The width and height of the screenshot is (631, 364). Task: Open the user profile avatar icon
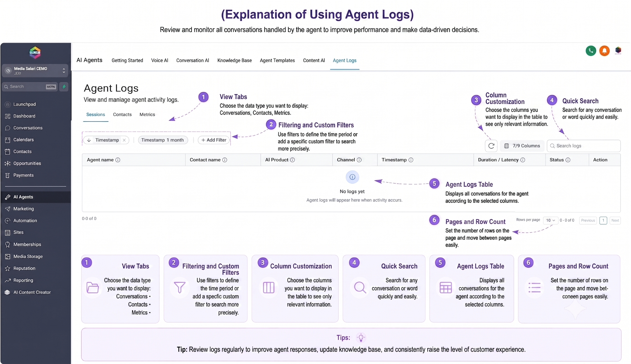pyautogui.click(x=618, y=50)
